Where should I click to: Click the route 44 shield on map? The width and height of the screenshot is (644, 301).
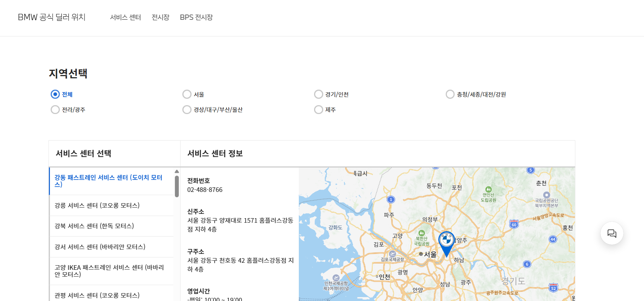(x=553, y=239)
